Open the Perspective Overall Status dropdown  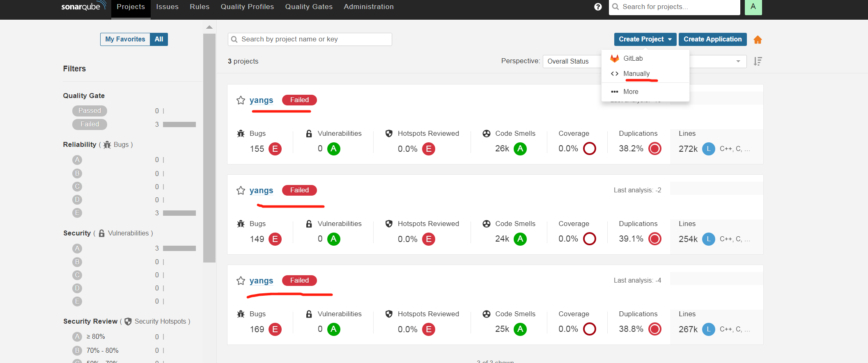pos(572,61)
